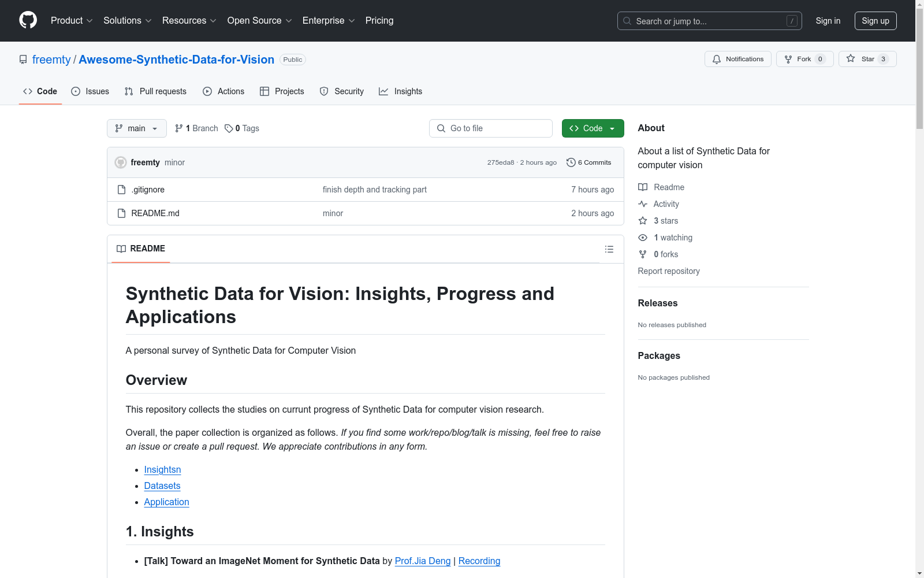Viewport: 924px width, 578px height.
Task: Click the README outline list icon
Action: click(609, 249)
